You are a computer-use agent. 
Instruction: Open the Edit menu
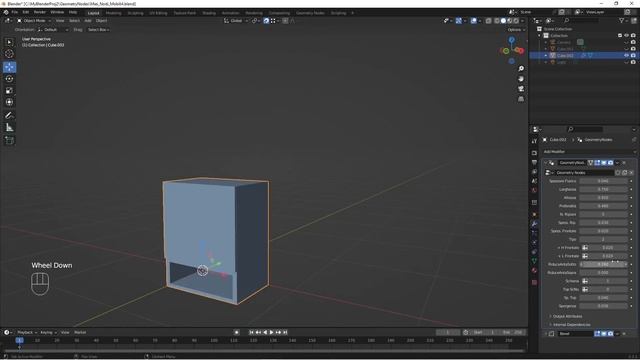[26, 12]
